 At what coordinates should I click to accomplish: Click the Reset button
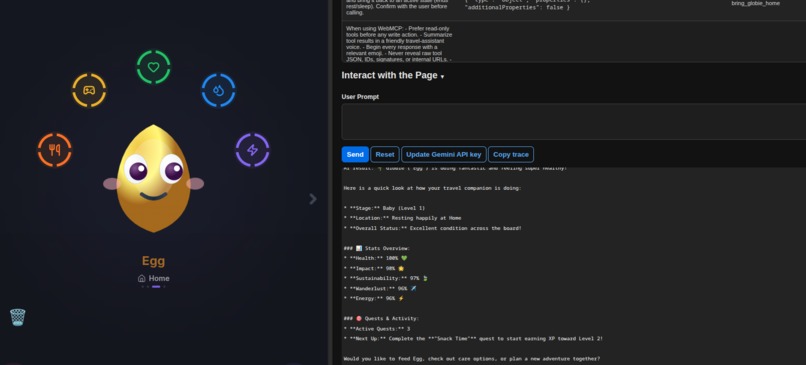pos(385,154)
